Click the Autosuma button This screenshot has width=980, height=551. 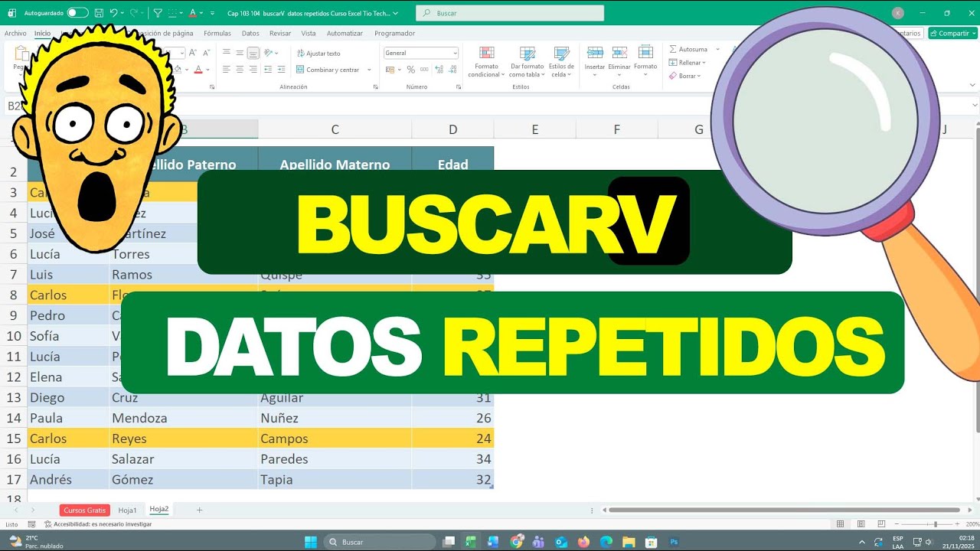688,49
